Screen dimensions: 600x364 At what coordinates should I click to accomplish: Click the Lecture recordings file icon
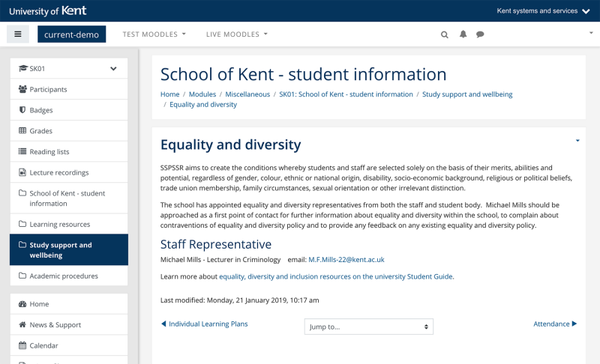(x=22, y=172)
